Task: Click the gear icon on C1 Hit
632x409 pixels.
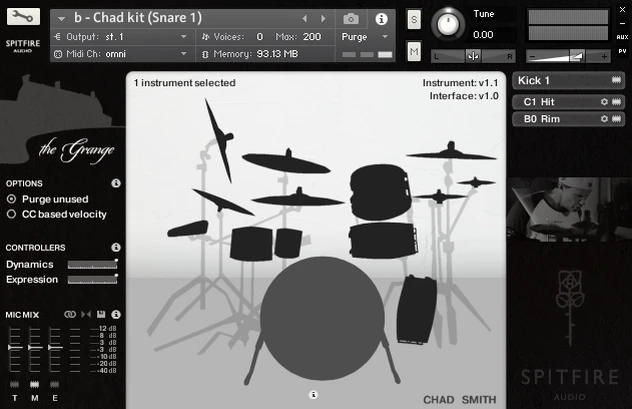Action: pos(604,102)
